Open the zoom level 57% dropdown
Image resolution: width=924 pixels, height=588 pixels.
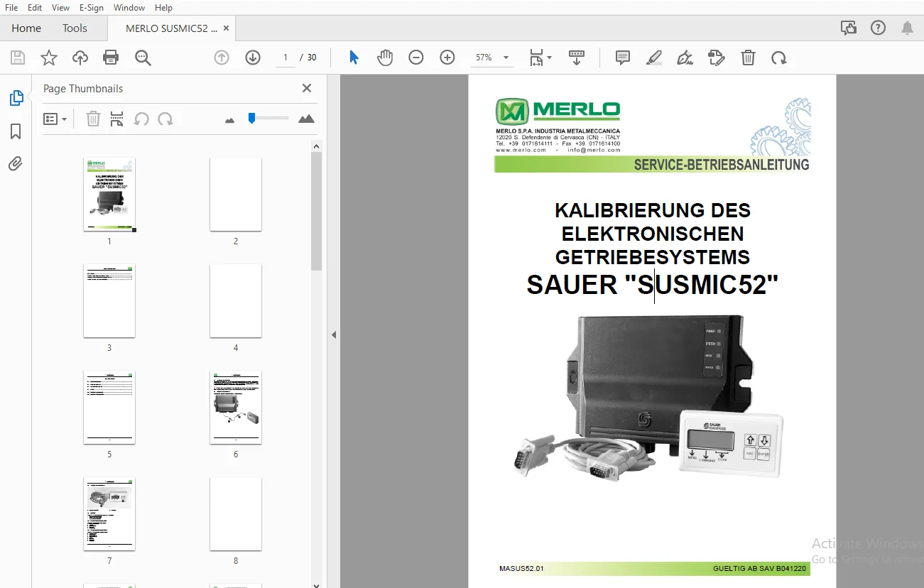[x=491, y=58]
